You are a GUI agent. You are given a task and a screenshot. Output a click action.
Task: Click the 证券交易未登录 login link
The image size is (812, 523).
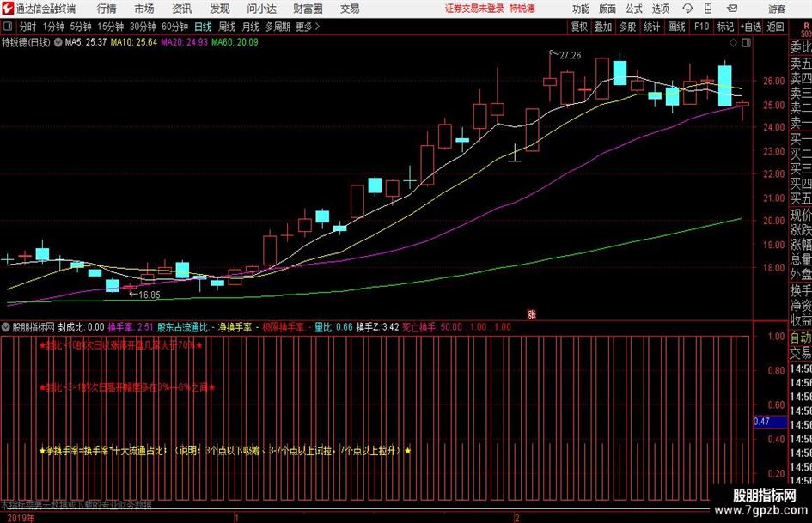click(474, 9)
